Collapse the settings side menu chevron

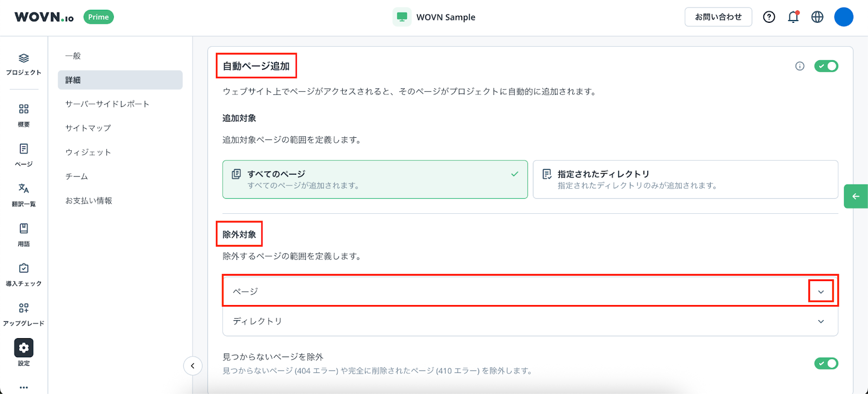click(x=193, y=366)
